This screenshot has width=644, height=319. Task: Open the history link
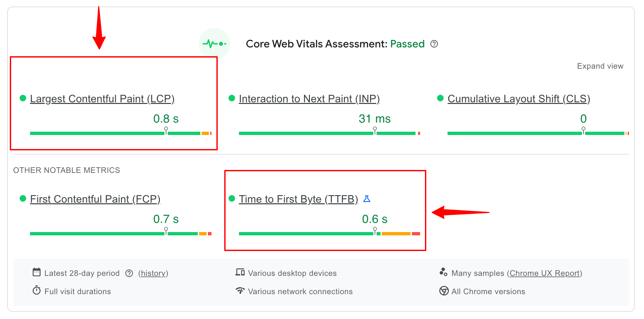tap(153, 273)
